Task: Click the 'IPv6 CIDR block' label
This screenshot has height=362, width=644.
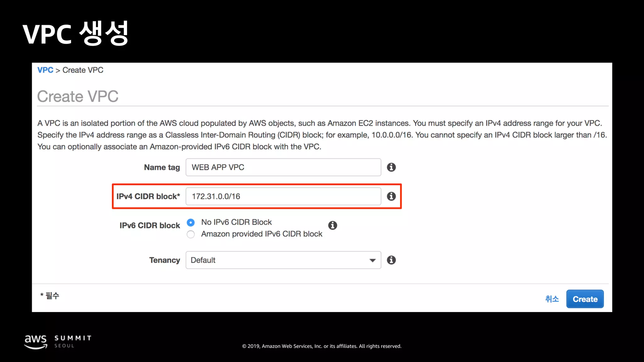Action: pos(150,226)
